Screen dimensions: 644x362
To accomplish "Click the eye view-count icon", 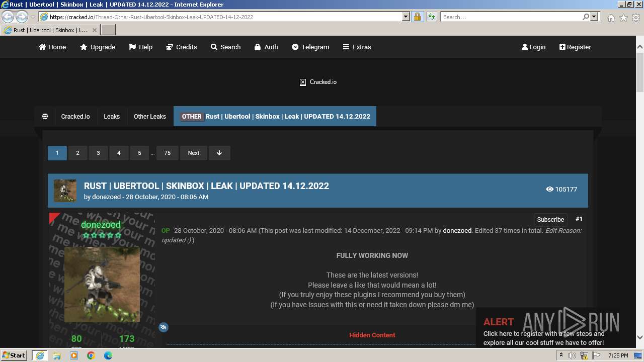I will coord(549,190).
